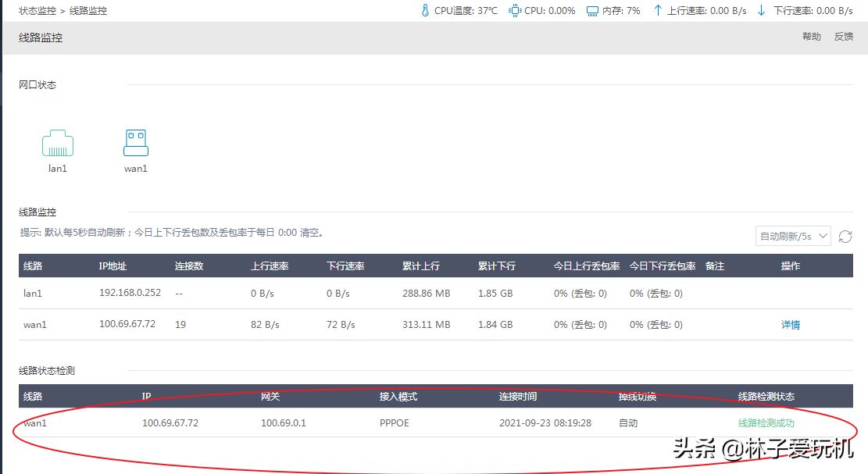Image resolution: width=868 pixels, height=474 pixels.
Task: Select 线路监控 in the breadcrumb
Action: (x=88, y=11)
